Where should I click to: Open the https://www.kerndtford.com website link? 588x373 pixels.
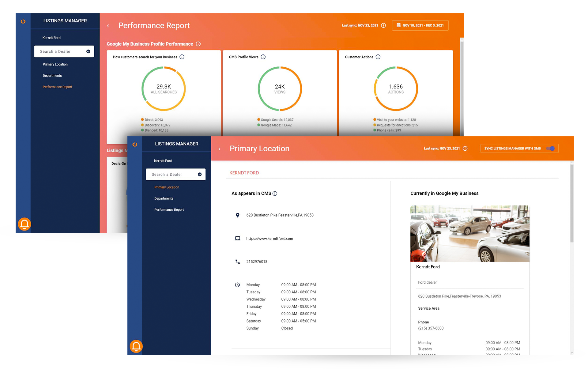(x=270, y=239)
